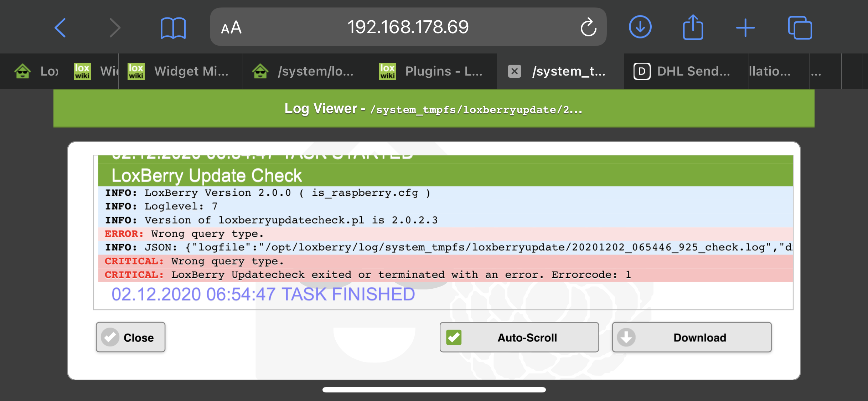
Task: Tap the 192.168.178.69 address field
Action: coord(408,27)
